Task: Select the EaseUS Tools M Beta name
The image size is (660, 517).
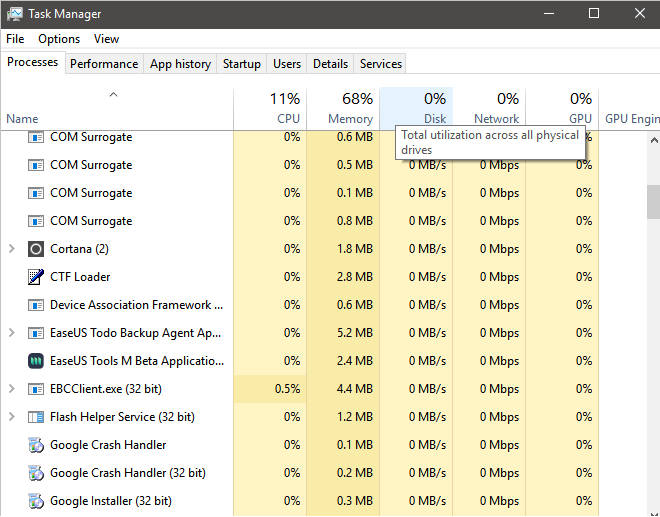Action: (x=137, y=361)
